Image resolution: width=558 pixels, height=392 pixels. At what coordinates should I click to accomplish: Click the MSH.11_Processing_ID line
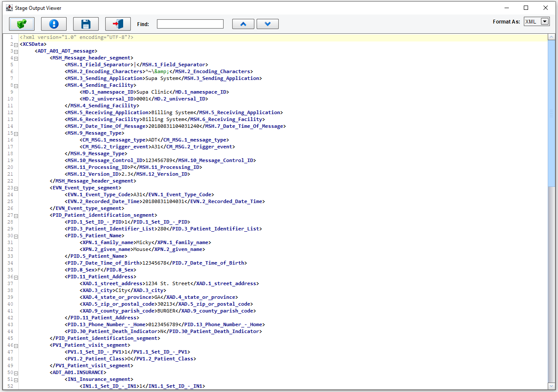click(x=133, y=167)
